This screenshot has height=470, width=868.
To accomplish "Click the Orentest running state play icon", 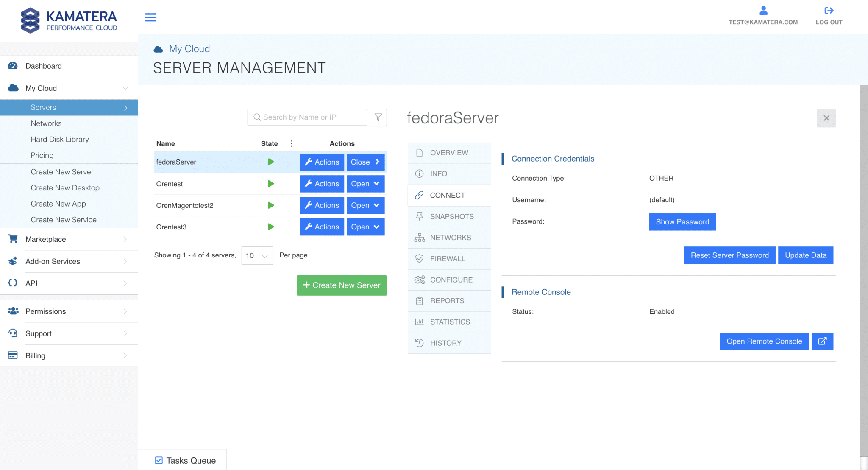I will click(x=271, y=184).
